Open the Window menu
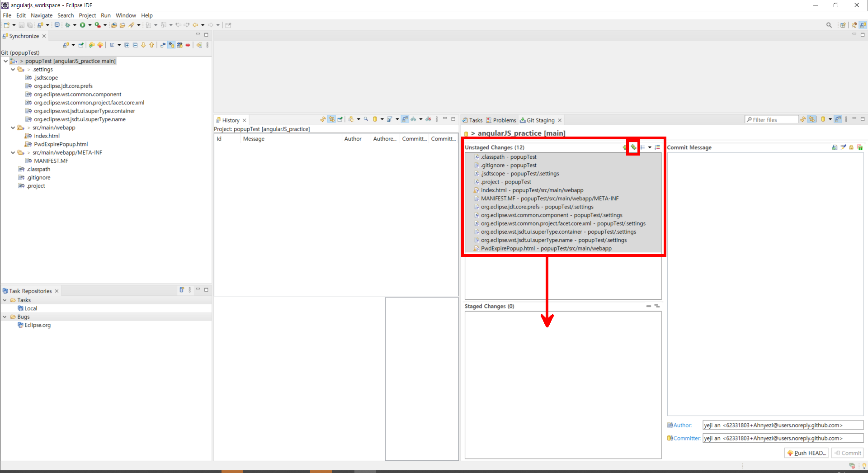 (126, 15)
